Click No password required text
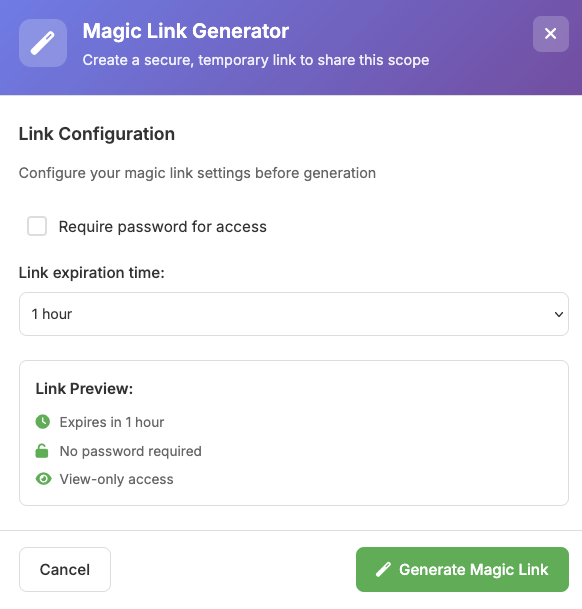Image resolution: width=582 pixels, height=609 pixels. point(131,451)
